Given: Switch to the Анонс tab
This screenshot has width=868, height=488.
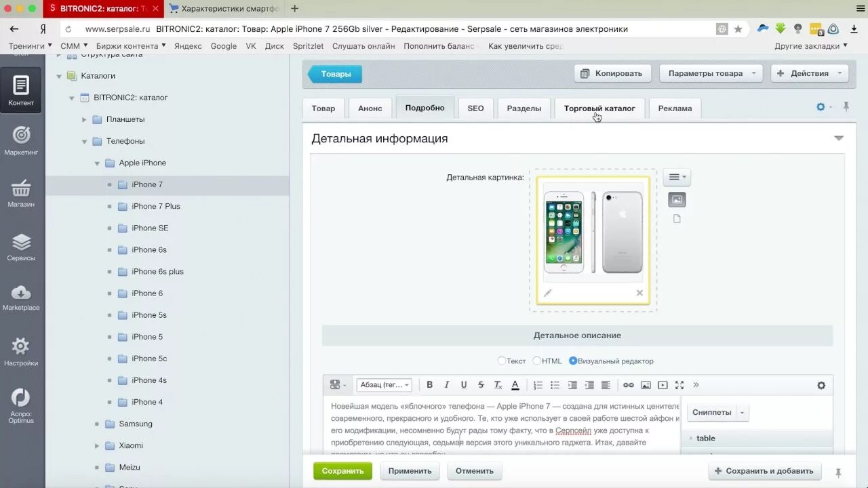Looking at the screenshot, I should pos(370,108).
